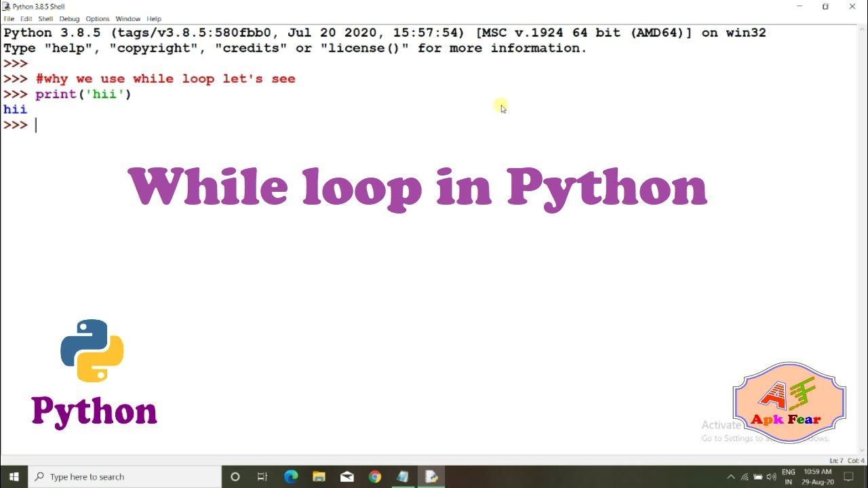868x488 pixels.
Task: Open the Help menu
Action: tap(154, 19)
